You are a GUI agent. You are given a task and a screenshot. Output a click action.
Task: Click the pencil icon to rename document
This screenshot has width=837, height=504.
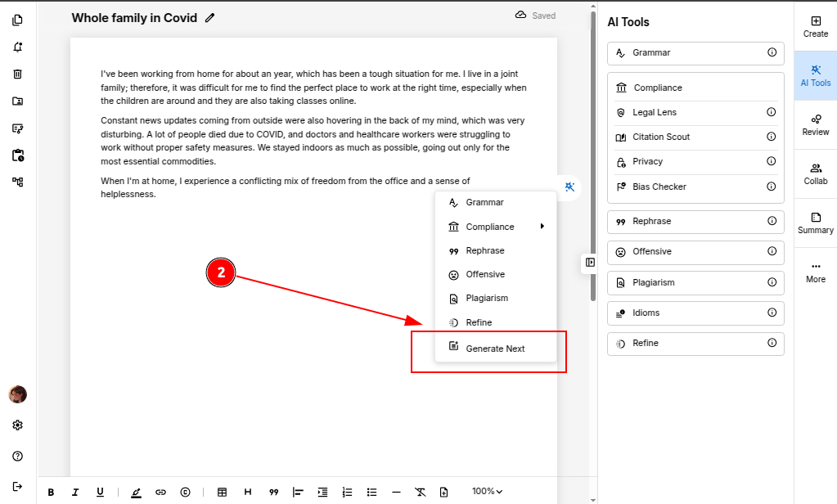210,17
